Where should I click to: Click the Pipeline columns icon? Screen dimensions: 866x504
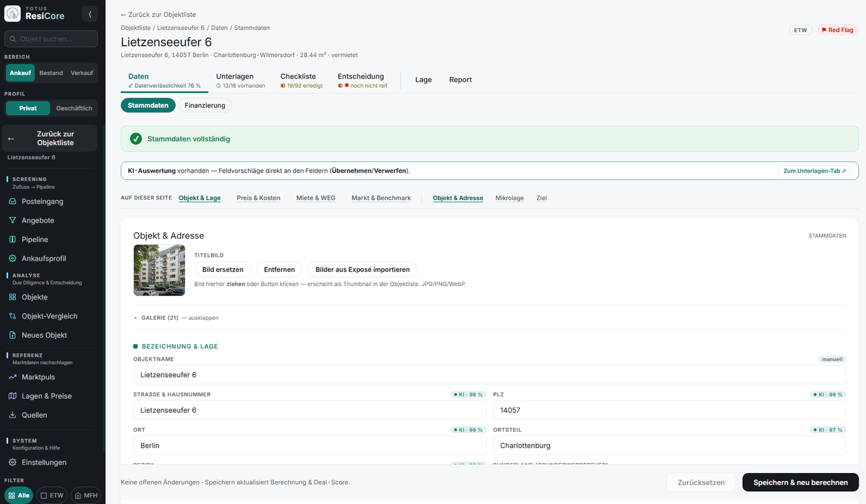[x=12, y=239]
